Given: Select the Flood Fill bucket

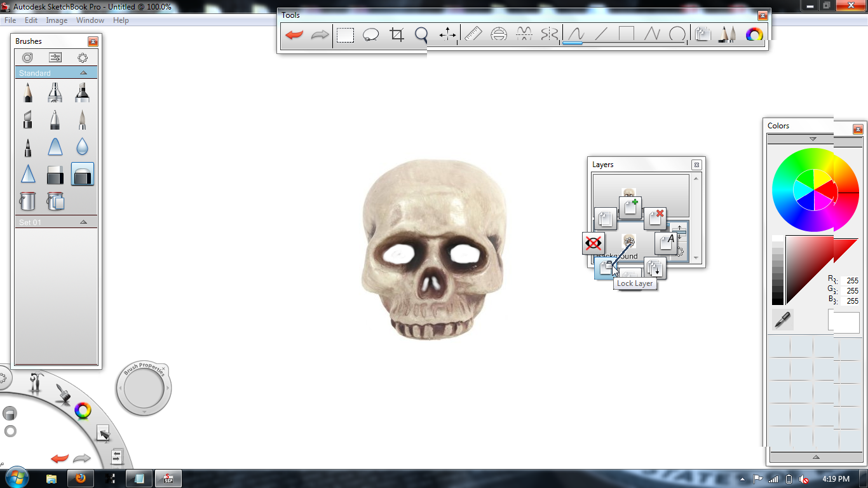Looking at the screenshot, I should [x=27, y=201].
